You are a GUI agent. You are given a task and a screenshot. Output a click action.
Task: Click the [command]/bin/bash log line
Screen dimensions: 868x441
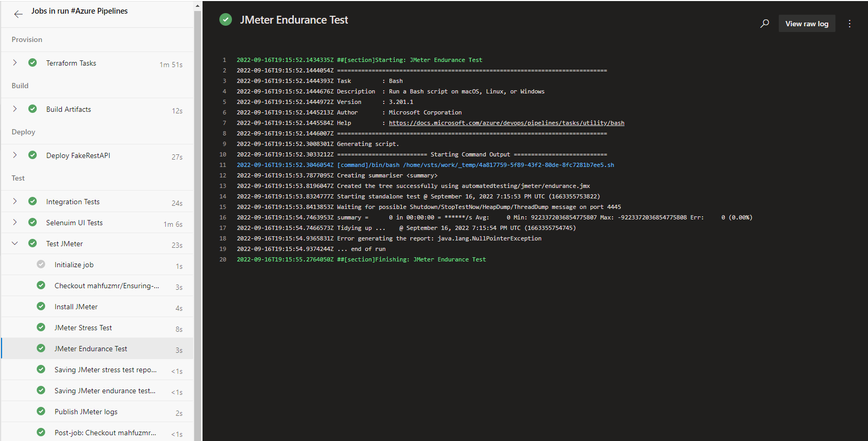[x=425, y=165]
